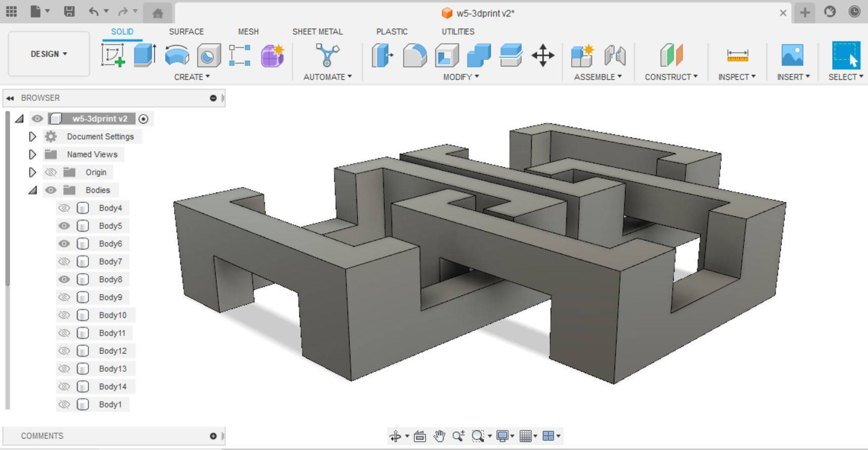Select Body1 in the browser tree
This screenshot has height=450, width=868.
tap(110, 404)
